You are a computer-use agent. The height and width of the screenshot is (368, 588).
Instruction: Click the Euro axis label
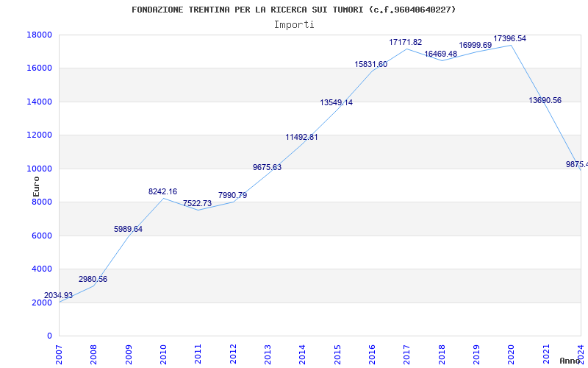click(36, 187)
